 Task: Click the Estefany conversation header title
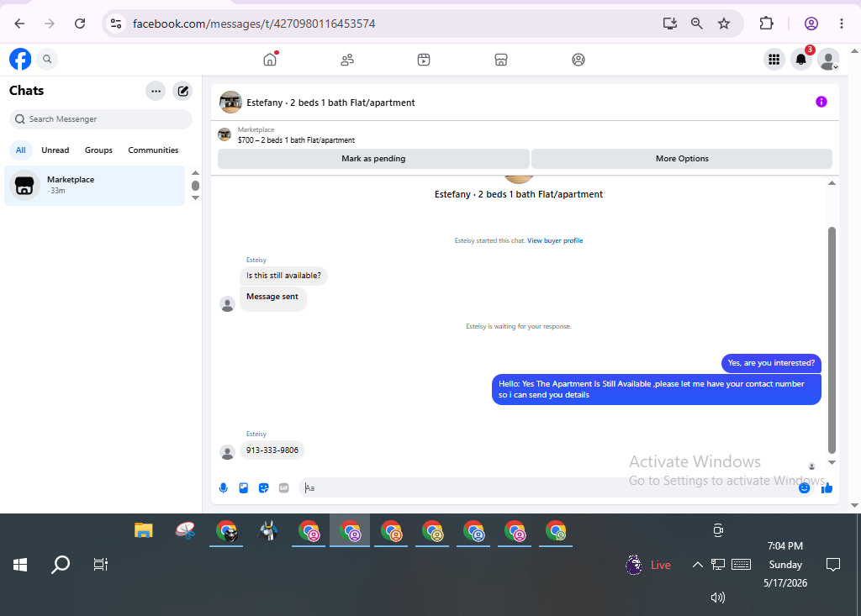pyautogui.click(x=330, y=103)
